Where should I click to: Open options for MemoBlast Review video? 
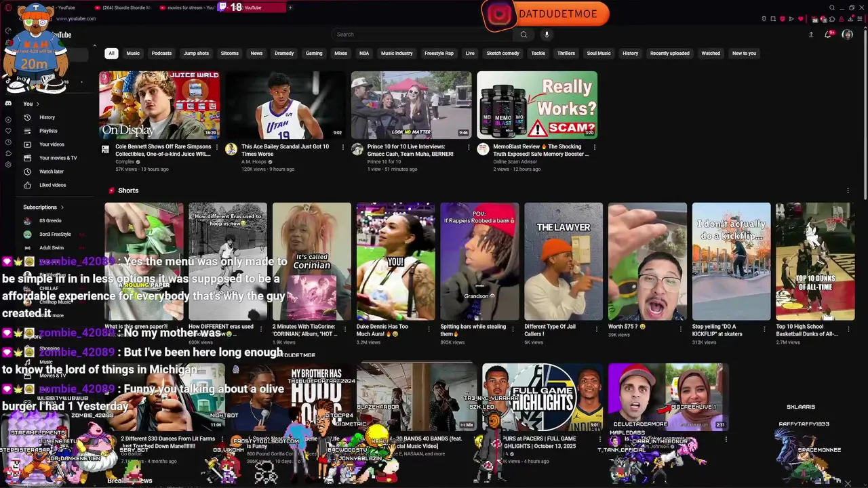[x=595, y=146]
